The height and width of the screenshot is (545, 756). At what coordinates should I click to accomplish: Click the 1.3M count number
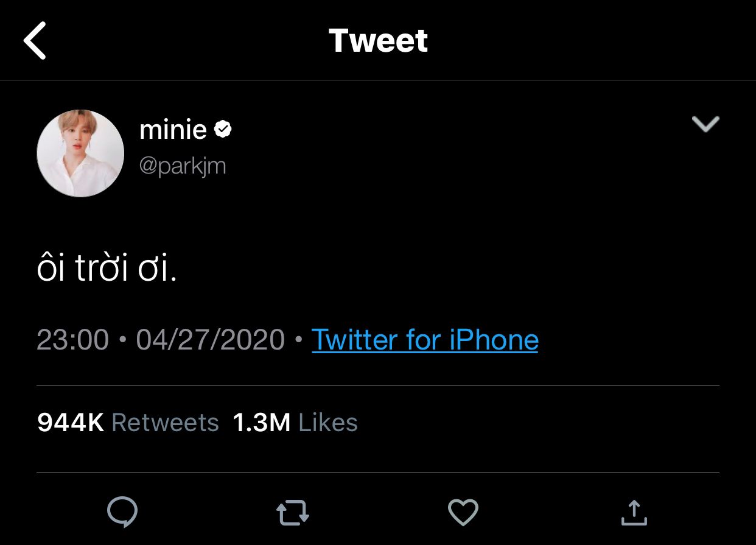(x=262, y=423)
